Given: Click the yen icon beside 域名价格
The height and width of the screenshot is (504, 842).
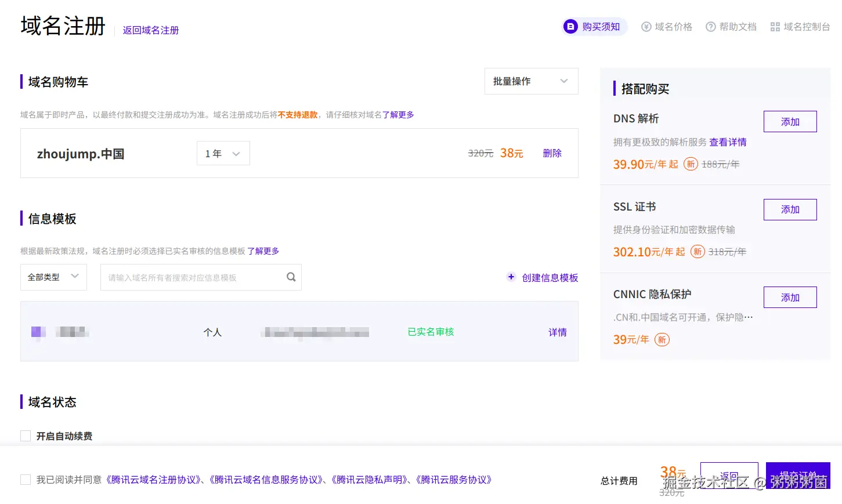Looking at the screenshot, I should click(x=646, y=27).
